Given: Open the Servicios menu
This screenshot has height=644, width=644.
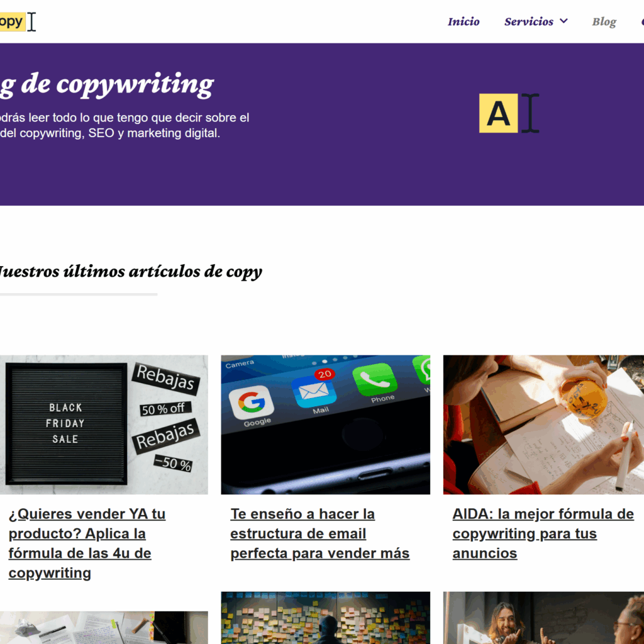Looking at the screenshot, I should pos(528,22).
